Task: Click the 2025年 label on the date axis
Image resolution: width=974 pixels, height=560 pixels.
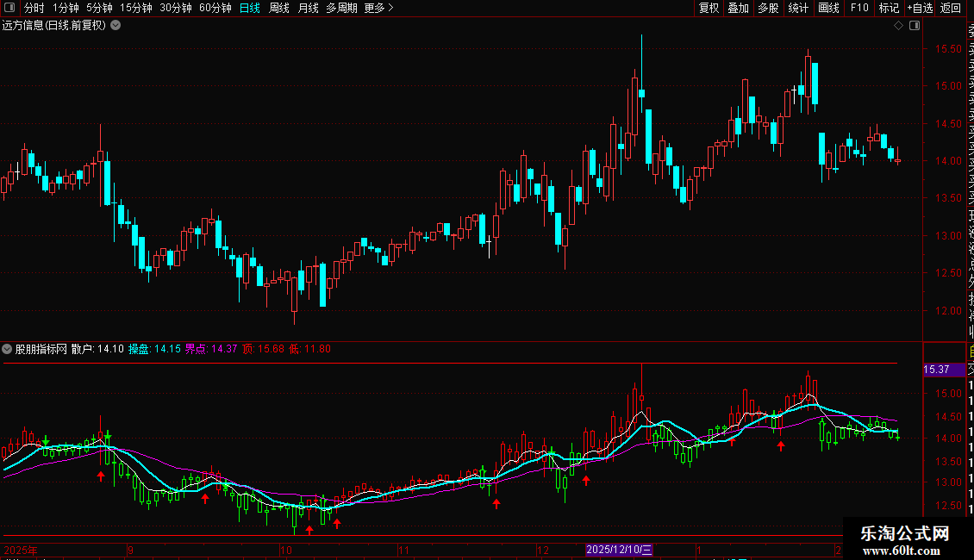Action: click(x=21, y=550)
